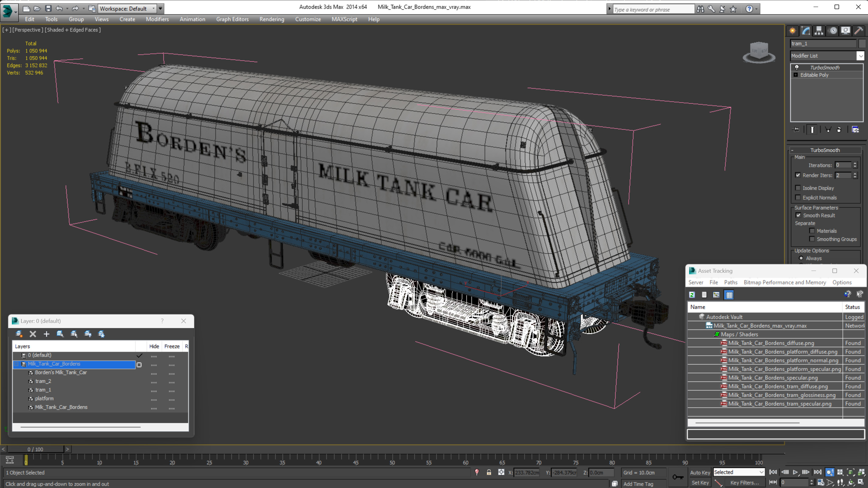Open the Hierarchy command panel tab
The width and height of the screenshot is (868, 488).
(819, 31)
